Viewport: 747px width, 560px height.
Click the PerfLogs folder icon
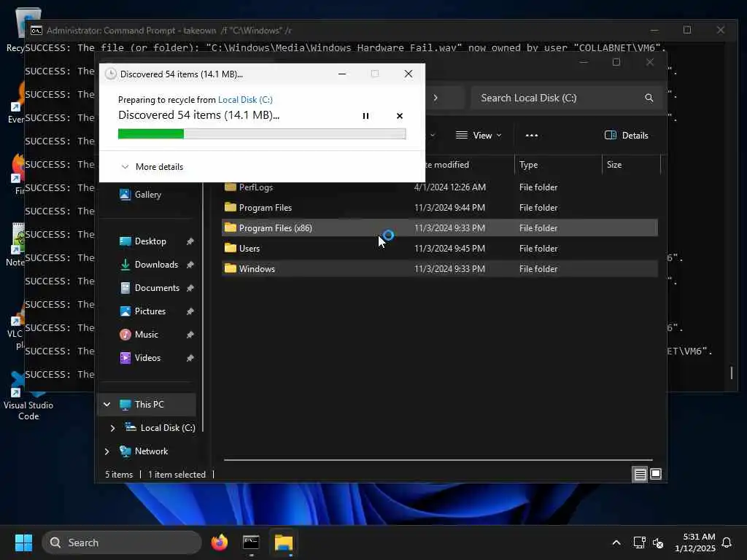pos(230,187)
